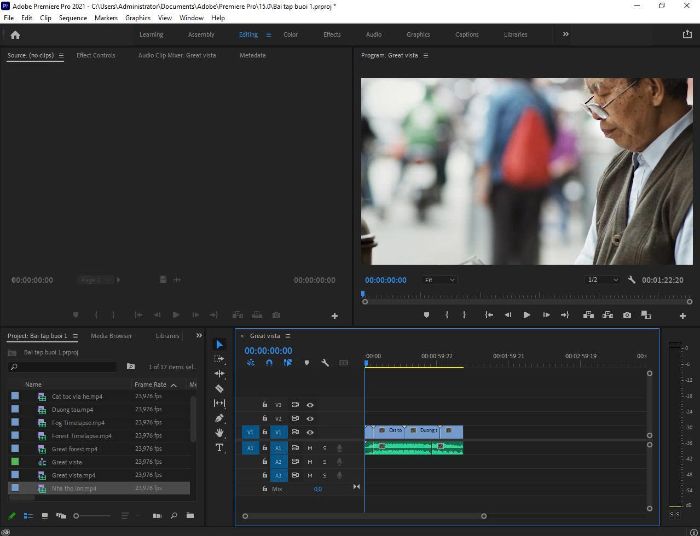Toggle Linked Selection in timeline
The width and height of the screenshot is (700, 536).
pos(288,363)
